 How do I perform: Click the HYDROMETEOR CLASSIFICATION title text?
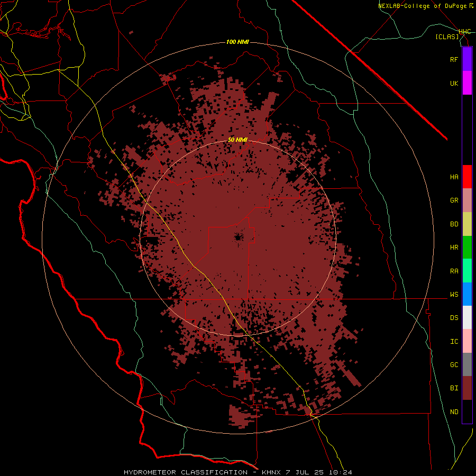[186, 472]
